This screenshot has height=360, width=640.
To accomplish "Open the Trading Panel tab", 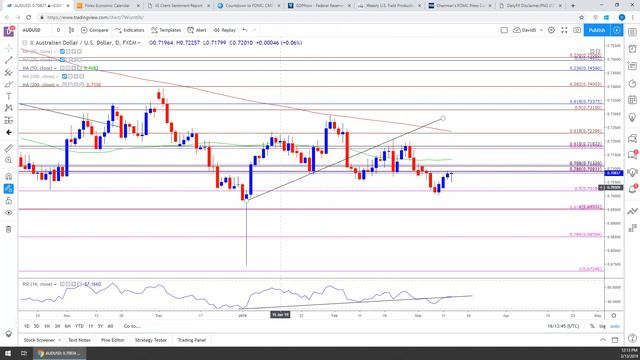I will point(192,340).
